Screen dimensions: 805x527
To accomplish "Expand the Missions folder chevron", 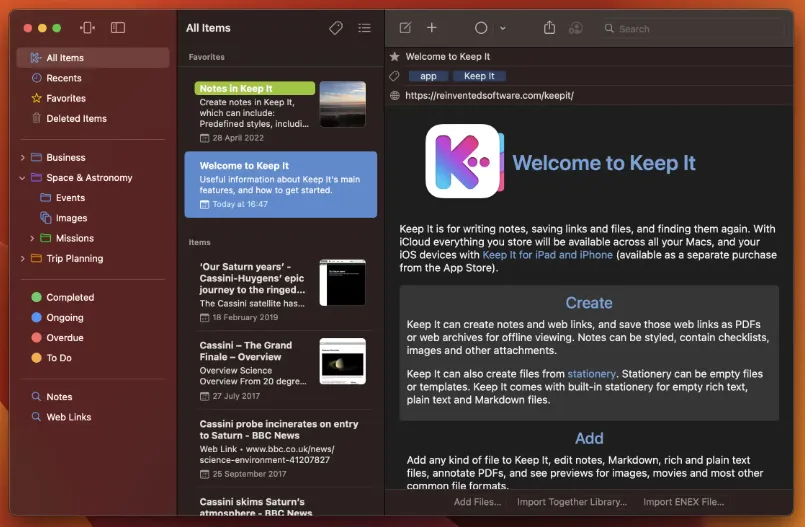I will coord(32,238).
